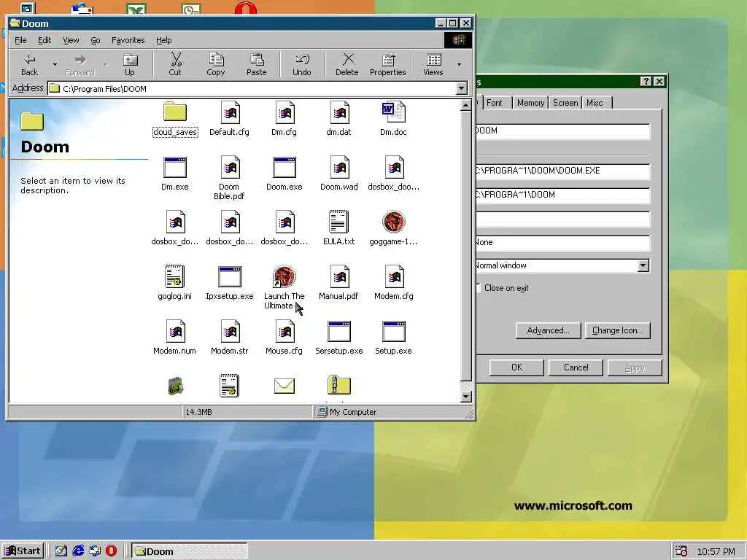Open the Favorites menu
This screenshot has height=560, width=747.
pos(128,41)
